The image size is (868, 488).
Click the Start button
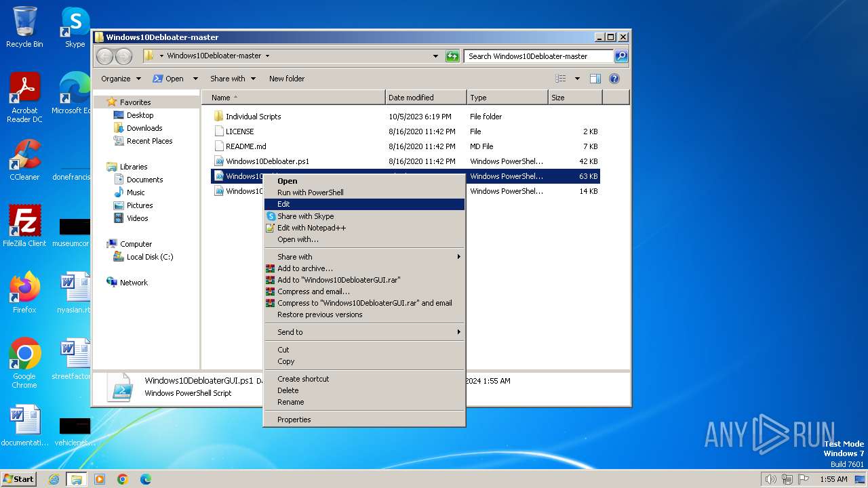click(19, 479)
